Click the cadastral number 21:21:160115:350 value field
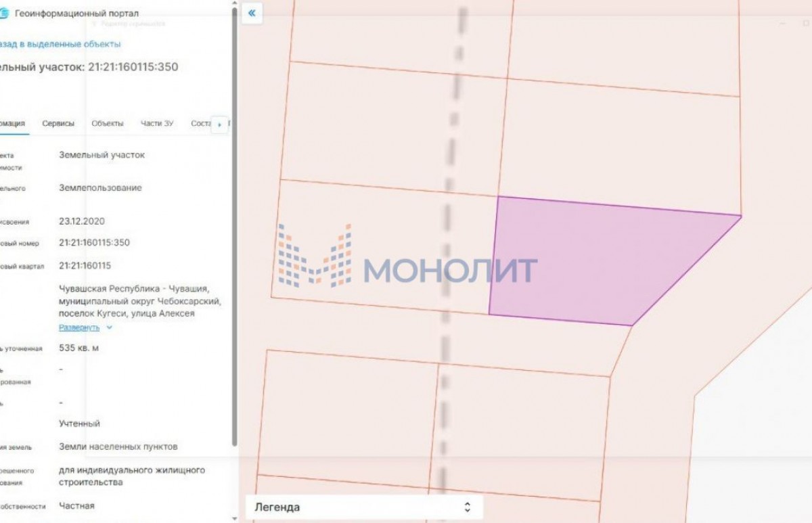This screenshot has height=523, width=812. pos(94,243)
